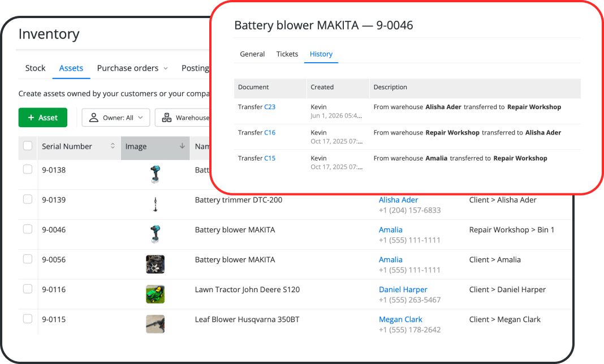The width and height of the screenshot is (604, 364).
Task: Click Battery blower MAKITA in 9-0056 row
Action: tap(235, 259)
